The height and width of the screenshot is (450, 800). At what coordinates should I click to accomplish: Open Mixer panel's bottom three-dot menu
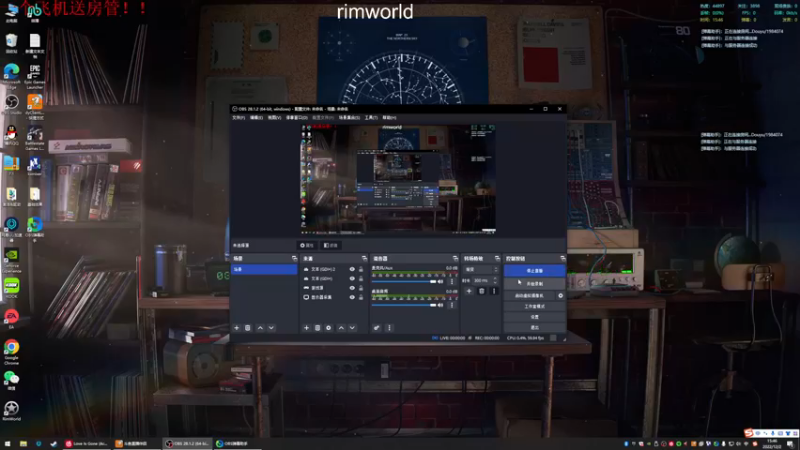389,328
